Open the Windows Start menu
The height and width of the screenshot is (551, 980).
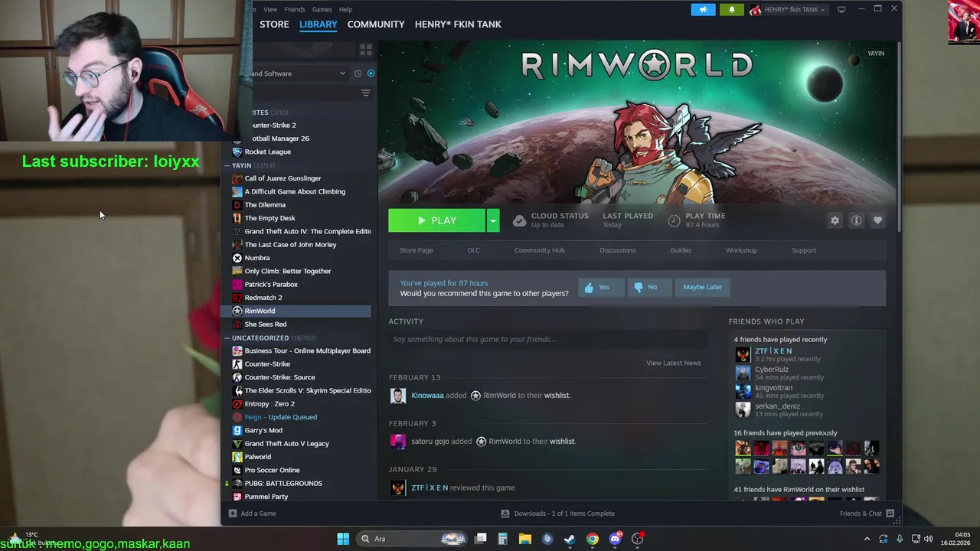point(343,539)
